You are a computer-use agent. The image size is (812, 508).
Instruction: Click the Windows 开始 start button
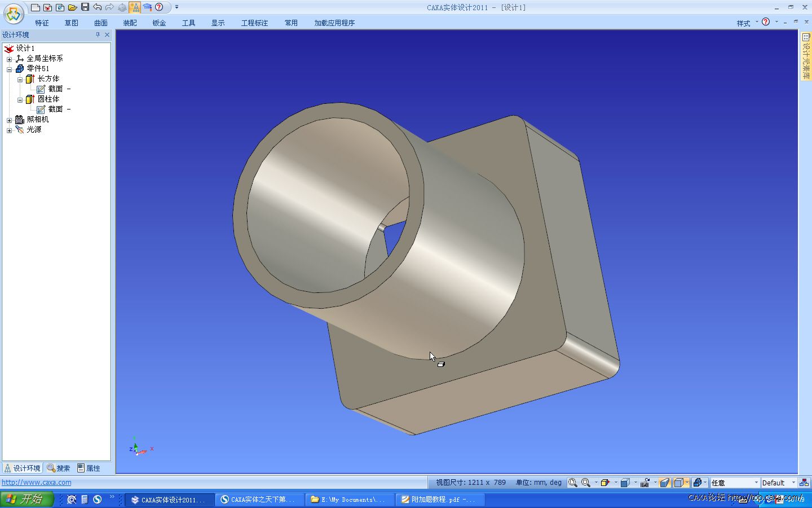(x=27, y=500)
